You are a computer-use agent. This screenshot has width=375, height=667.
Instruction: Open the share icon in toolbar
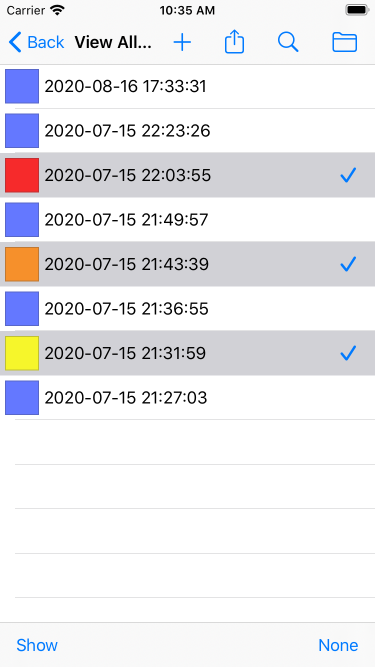[x=234, y=43]
